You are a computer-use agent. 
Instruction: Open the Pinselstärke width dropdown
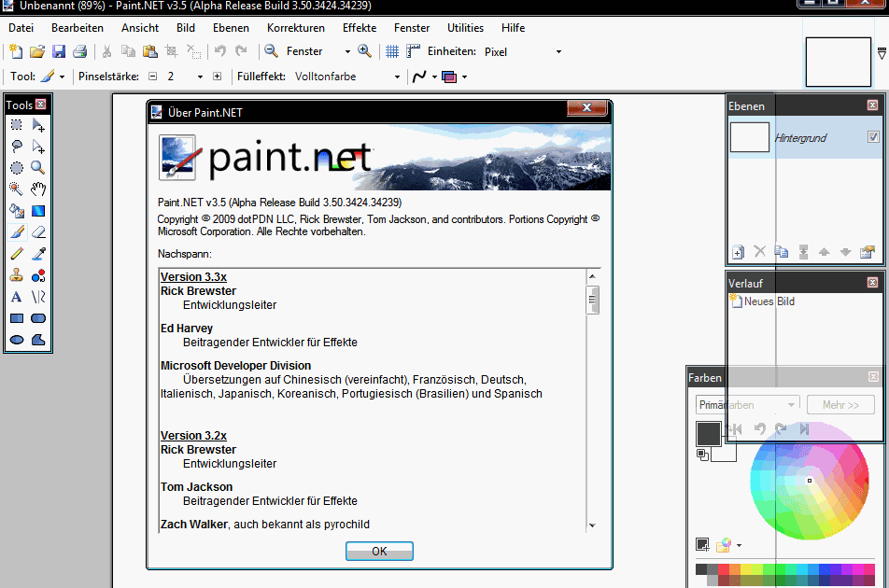[x=200, y=77]
